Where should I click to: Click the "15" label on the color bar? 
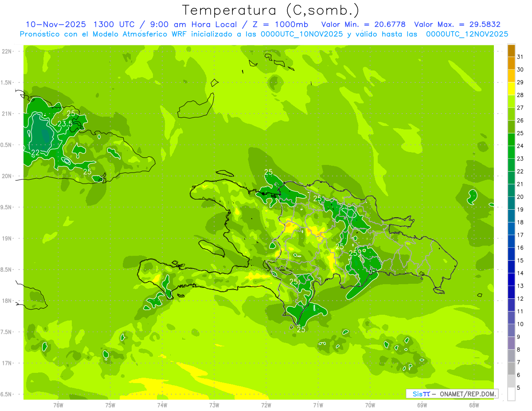(x=520, y=260)
